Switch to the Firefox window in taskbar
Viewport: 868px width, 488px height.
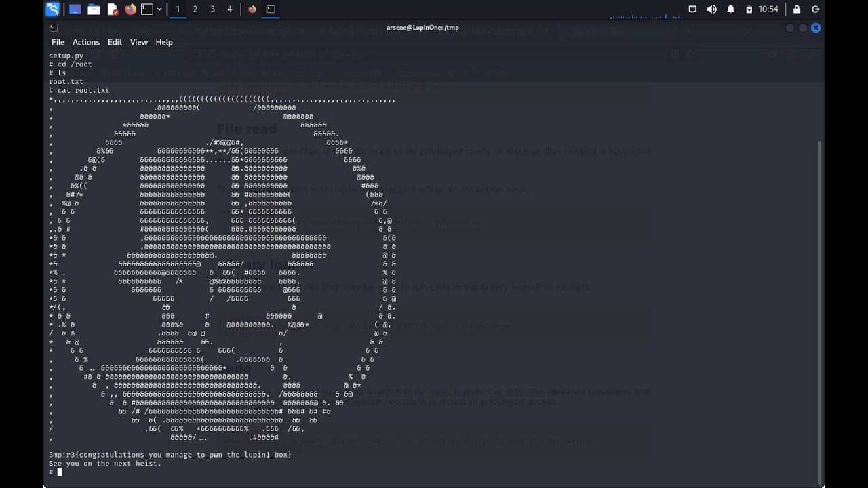click(x=252, y=9)
